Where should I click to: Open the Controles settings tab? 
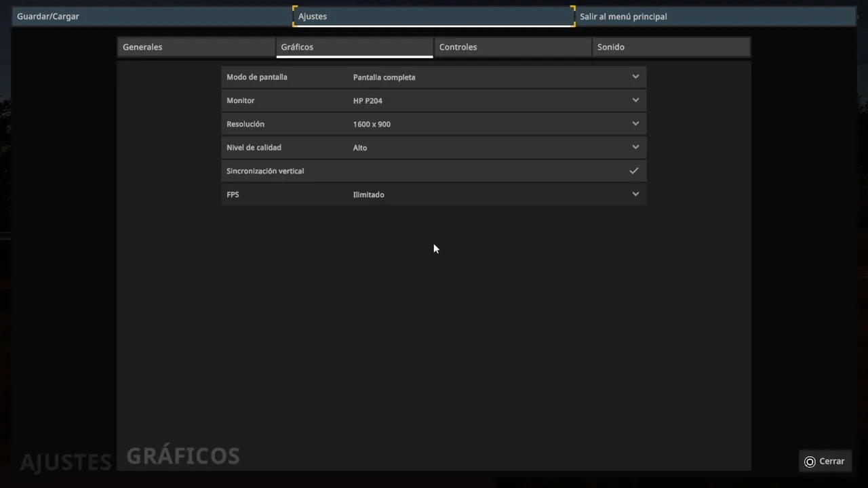point(513,47)
